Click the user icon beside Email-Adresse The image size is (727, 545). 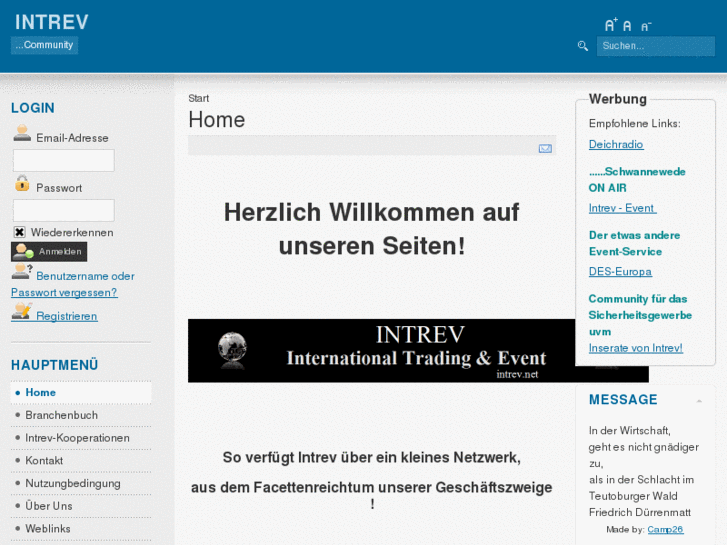coord(22,133)
